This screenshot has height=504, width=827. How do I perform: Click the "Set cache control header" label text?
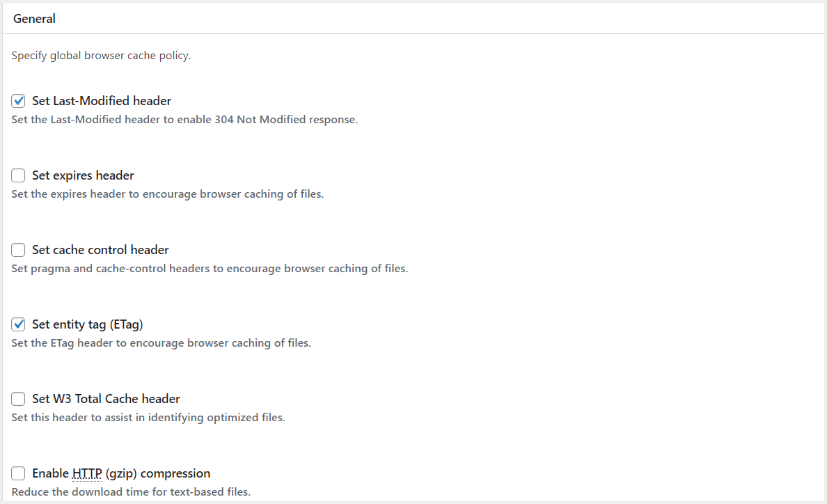100,249
